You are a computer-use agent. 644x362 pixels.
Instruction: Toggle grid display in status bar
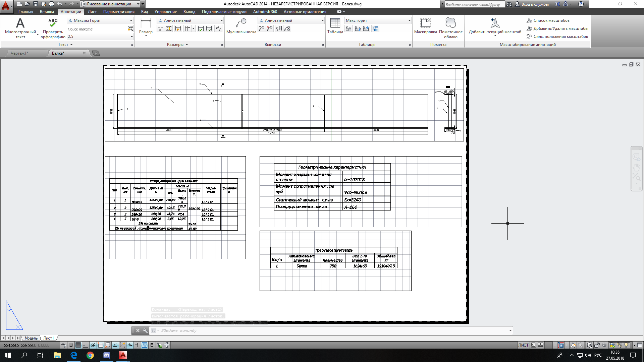(78, 345)
